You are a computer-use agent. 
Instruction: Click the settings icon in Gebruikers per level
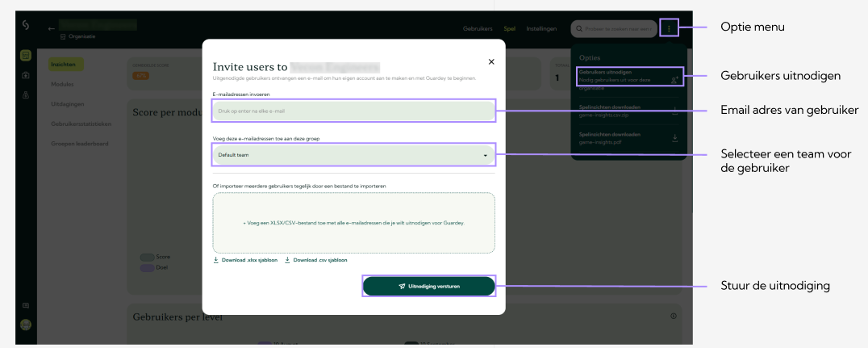[673, 316]
